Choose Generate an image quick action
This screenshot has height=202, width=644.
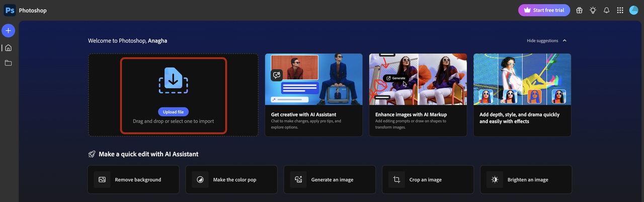(x=330, y=179)
